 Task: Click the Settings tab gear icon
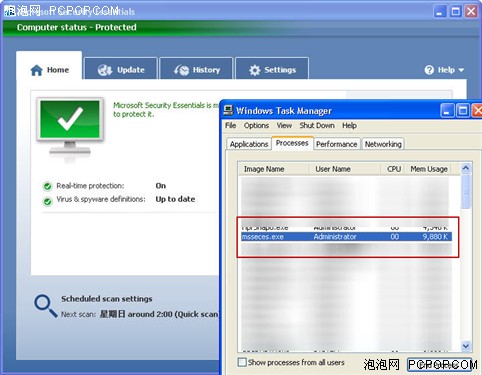(255, 70)
